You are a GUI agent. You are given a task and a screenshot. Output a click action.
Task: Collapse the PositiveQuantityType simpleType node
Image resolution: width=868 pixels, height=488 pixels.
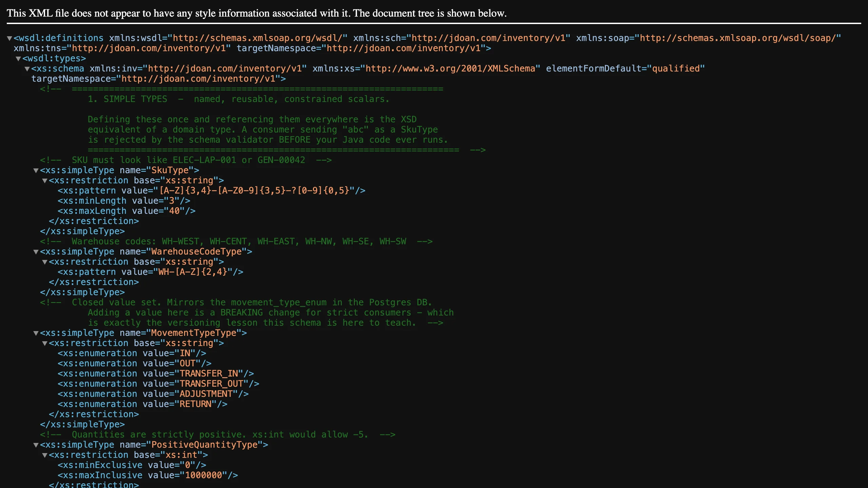(x=36, y=445)
